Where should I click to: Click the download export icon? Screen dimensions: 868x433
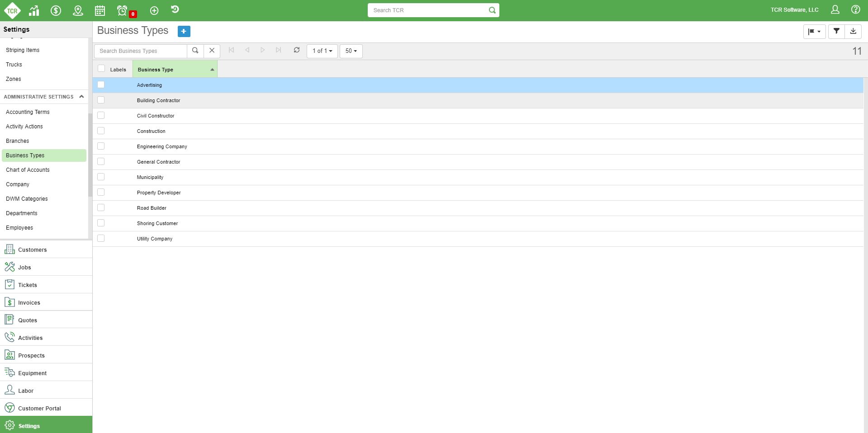pos(853,31)
